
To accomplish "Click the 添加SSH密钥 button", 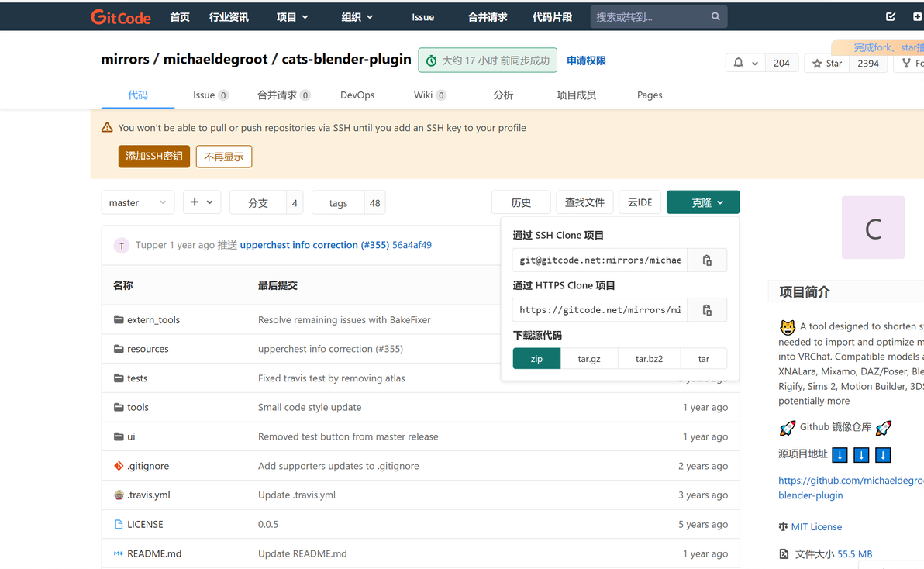I will click(x=153, y=156).
